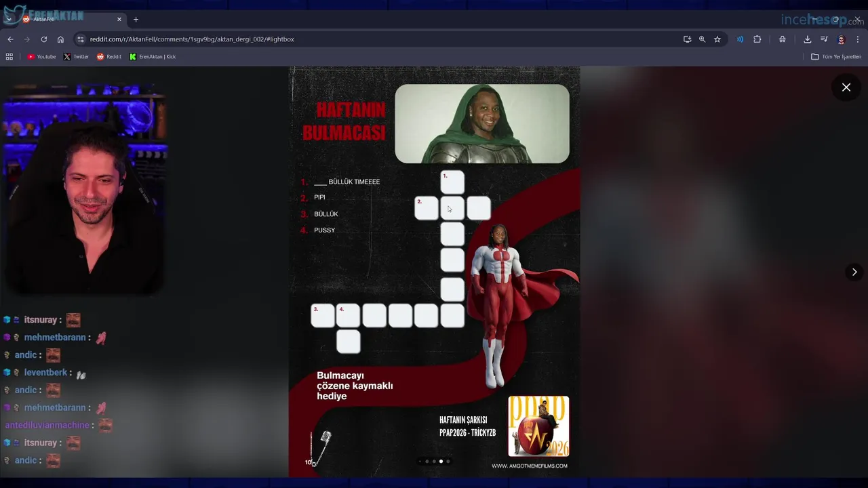The image size is (868, 488).
Task: Switch to the AktanFell tab
Action: pyautogui.click(x=72, y=19)
